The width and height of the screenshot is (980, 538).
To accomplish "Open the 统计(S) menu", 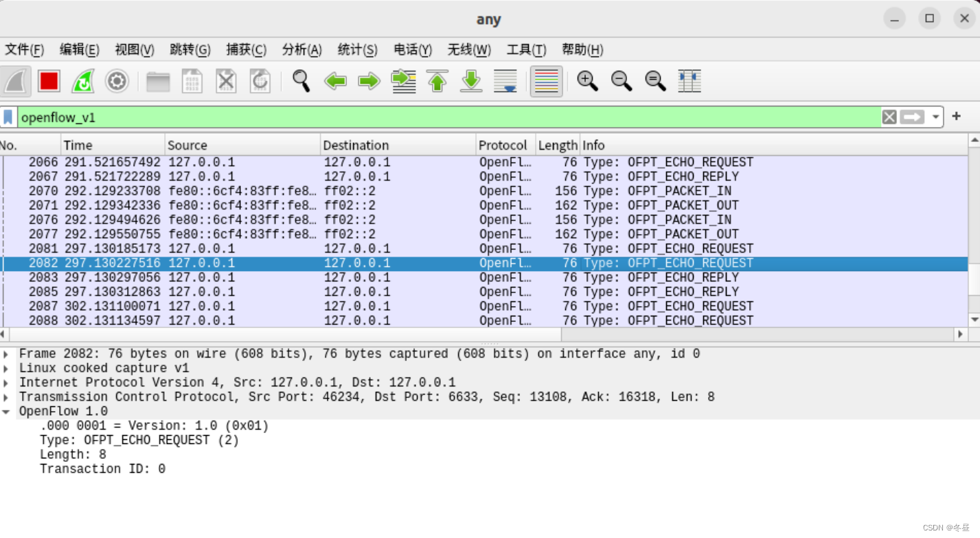I will tap(357, 49).
